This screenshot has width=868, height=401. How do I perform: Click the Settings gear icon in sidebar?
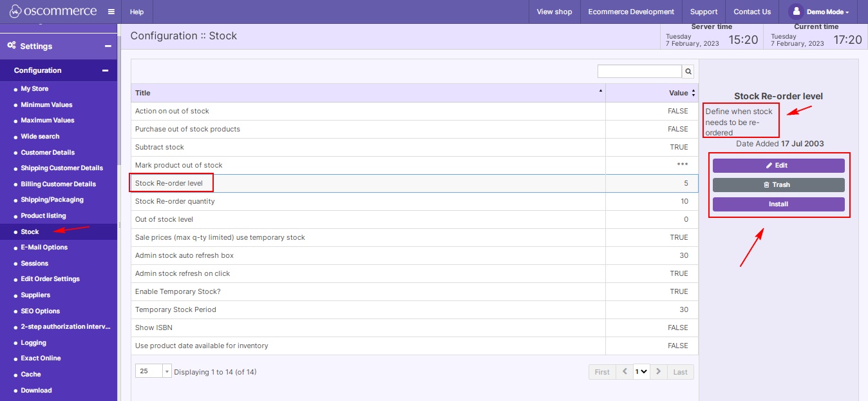pos(11,46)
